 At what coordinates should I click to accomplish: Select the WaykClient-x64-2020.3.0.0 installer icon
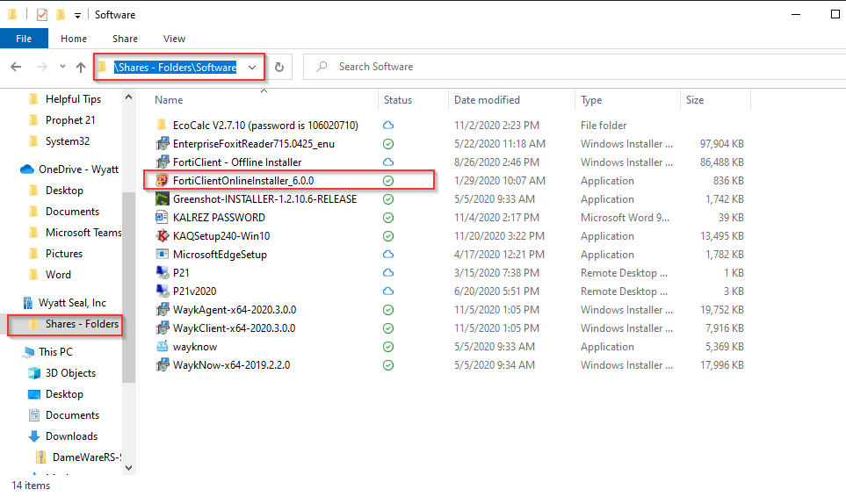(163, 328)
